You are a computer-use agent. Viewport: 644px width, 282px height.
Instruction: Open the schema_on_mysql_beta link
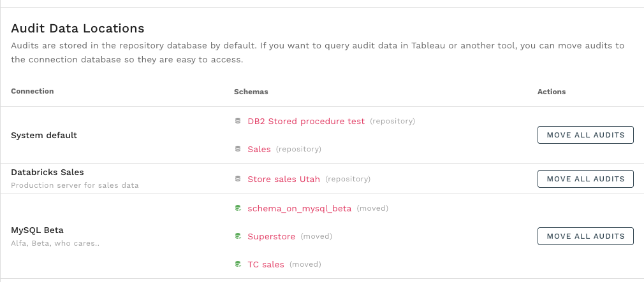299,208
